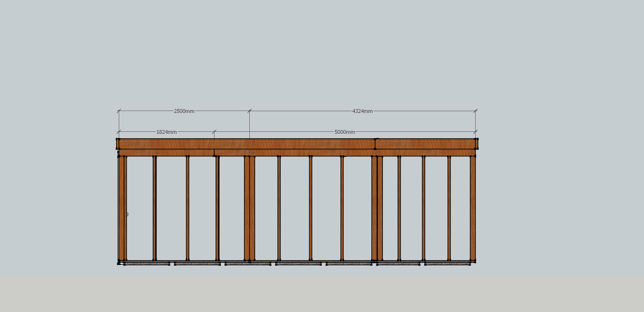Select the 2500mm dimension label
Viewport: 644px width, 312px height.
pos(184,111)
